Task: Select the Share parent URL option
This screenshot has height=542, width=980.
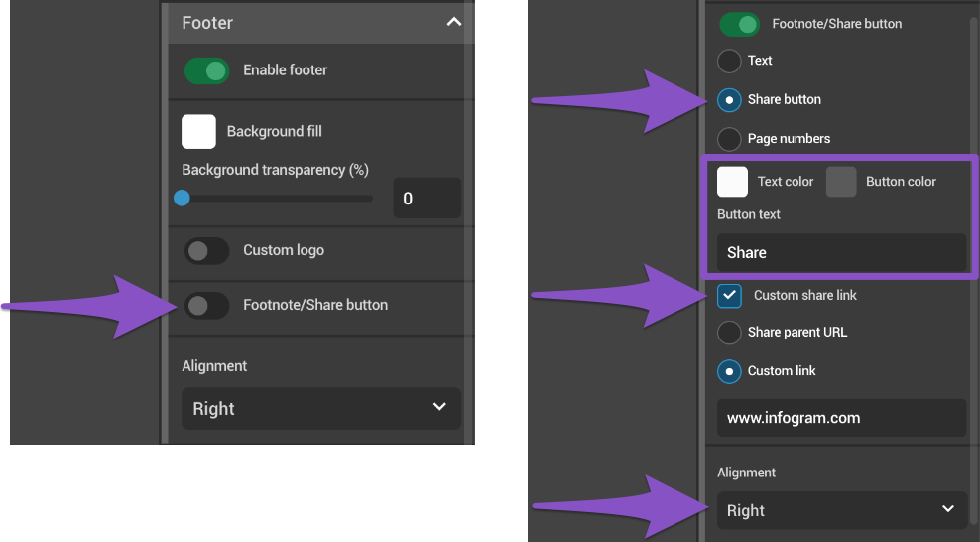Action: [x=729, y=333]
